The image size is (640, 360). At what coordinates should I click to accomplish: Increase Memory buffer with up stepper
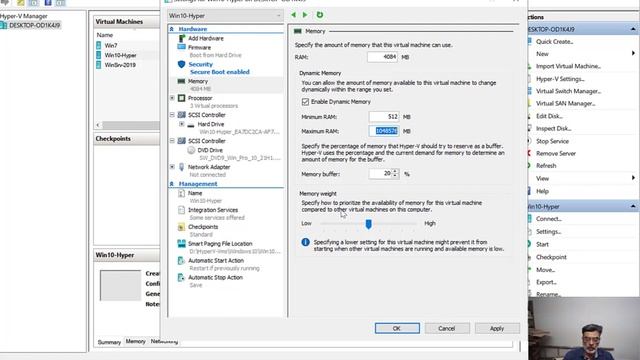point(395,171)
